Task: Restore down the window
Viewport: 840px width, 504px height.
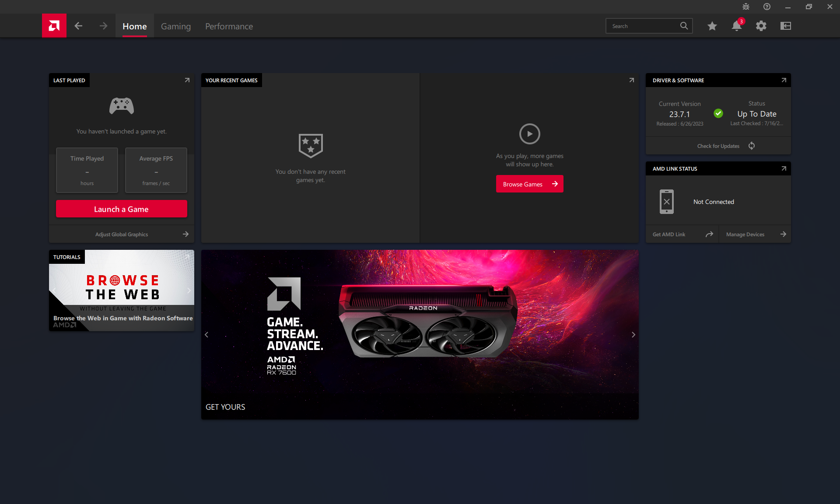Action: tap(809, 7)
